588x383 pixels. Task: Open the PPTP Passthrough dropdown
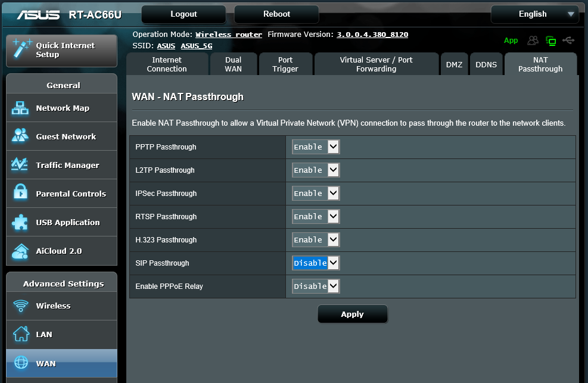coord(315,147)
